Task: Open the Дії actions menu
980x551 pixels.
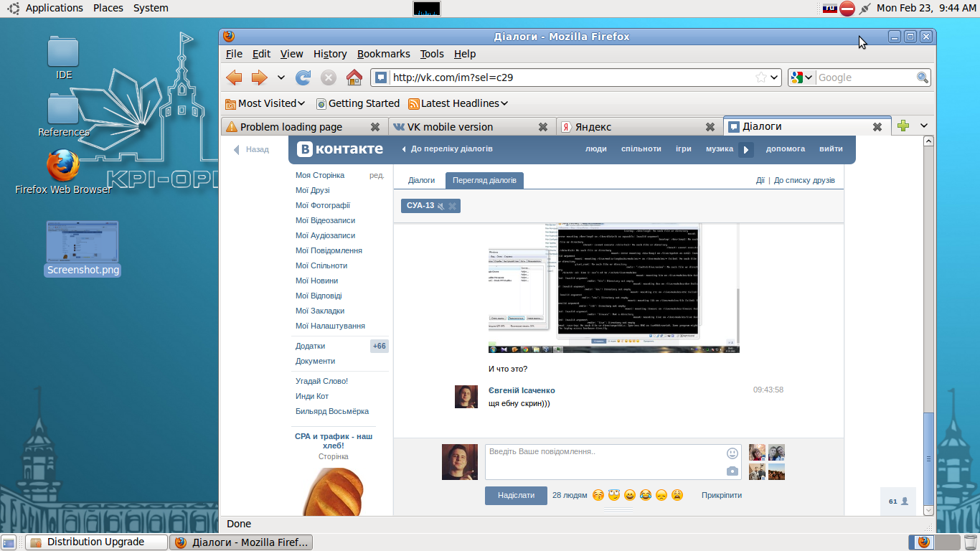Action: (x=760, y=181)
